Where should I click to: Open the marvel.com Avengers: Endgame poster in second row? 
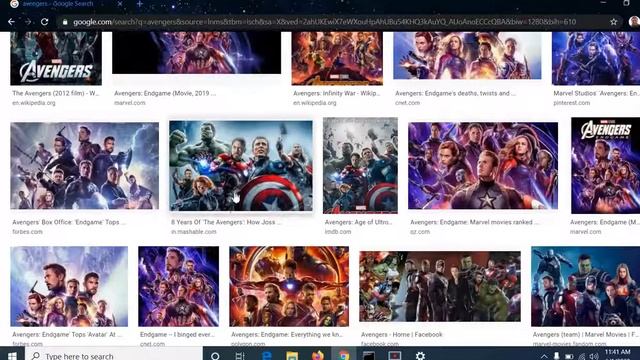[605, 165]
